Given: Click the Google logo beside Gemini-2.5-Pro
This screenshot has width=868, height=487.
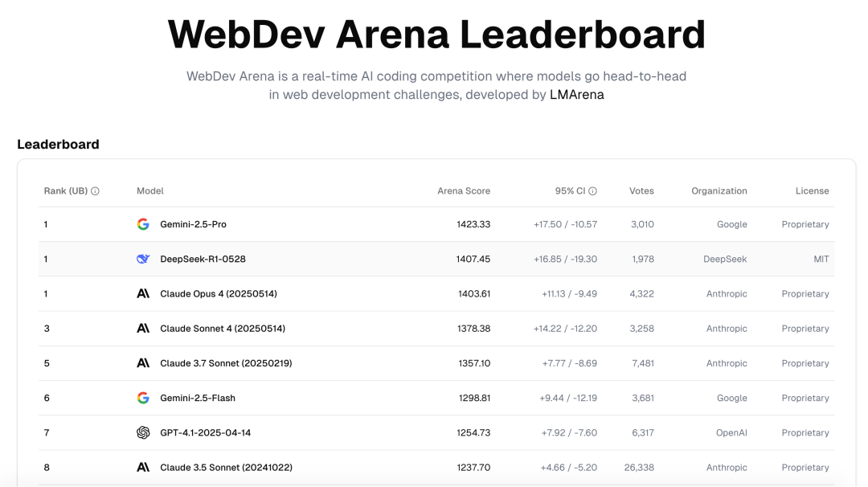Looking at the screenshot, I should 143,224.
